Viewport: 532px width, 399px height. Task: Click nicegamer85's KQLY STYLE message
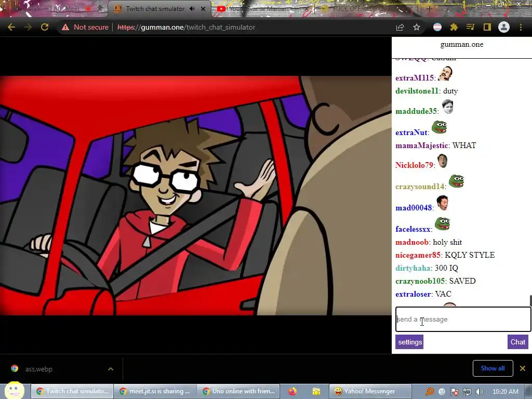(x=470, y=255)
